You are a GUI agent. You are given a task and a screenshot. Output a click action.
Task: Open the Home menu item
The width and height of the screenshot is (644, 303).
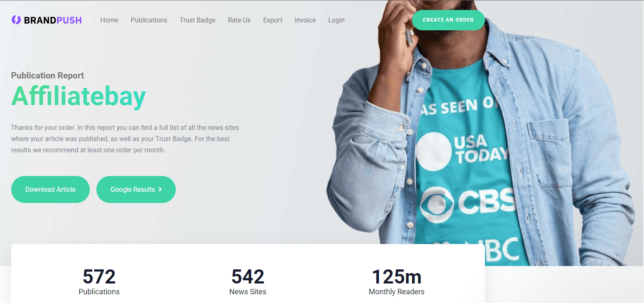[109, 20]
